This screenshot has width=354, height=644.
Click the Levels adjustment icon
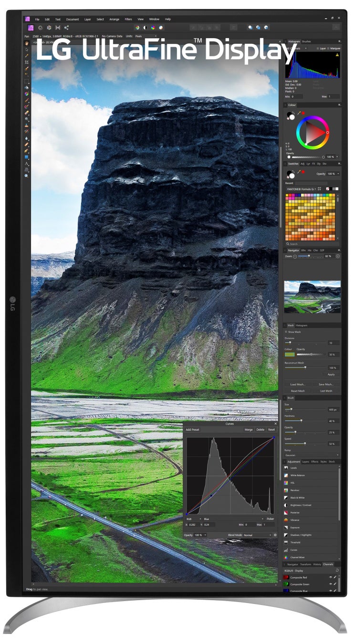[286, 468]
